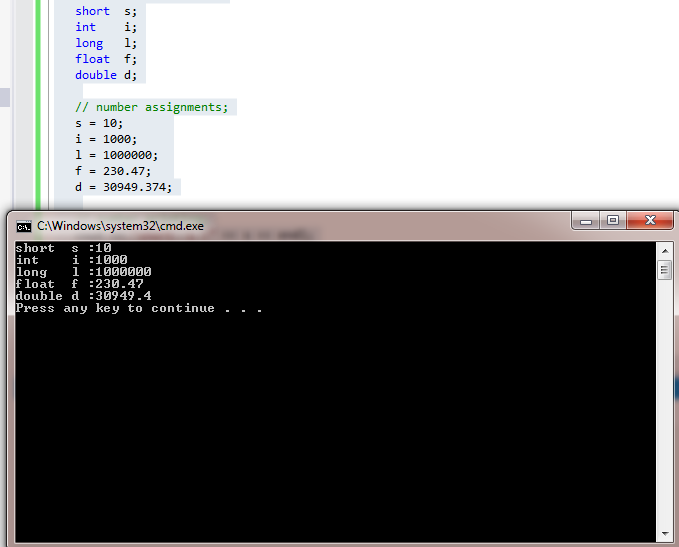Click the code line 'f = 230.47;'
This screenshot has width=679, height=547.
pyautogui.click(x=113, y=172)
